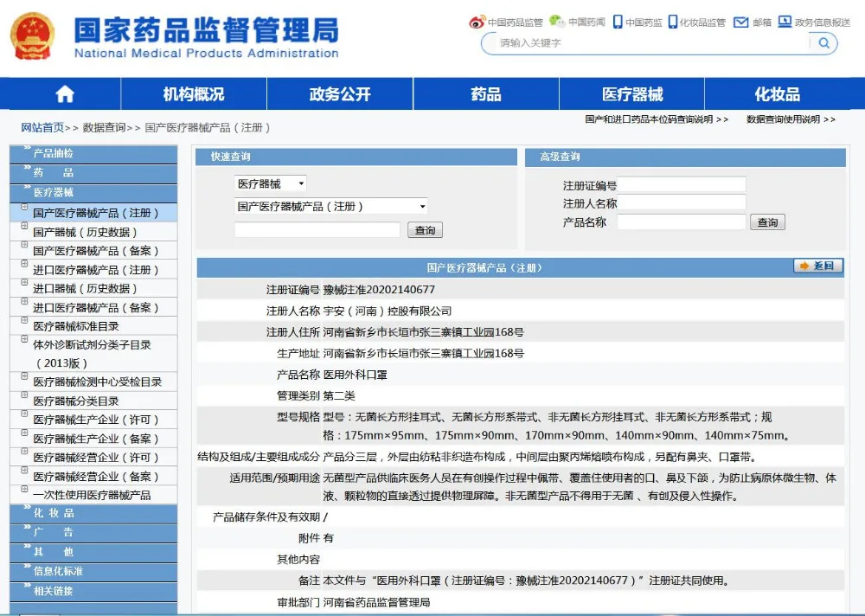Expand the 化妆品 sidebar section
Image resolution: width=865 pixels, height=616 pixels.
point(93,513)
